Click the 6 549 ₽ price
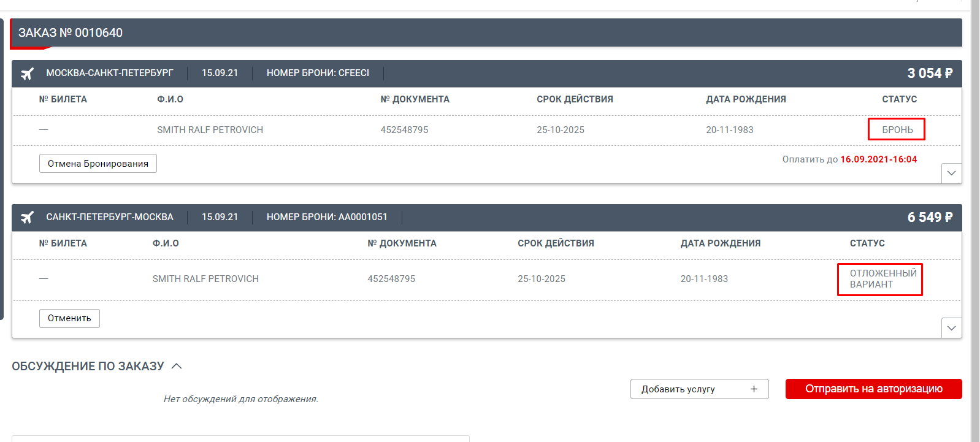 coord(929,218)
